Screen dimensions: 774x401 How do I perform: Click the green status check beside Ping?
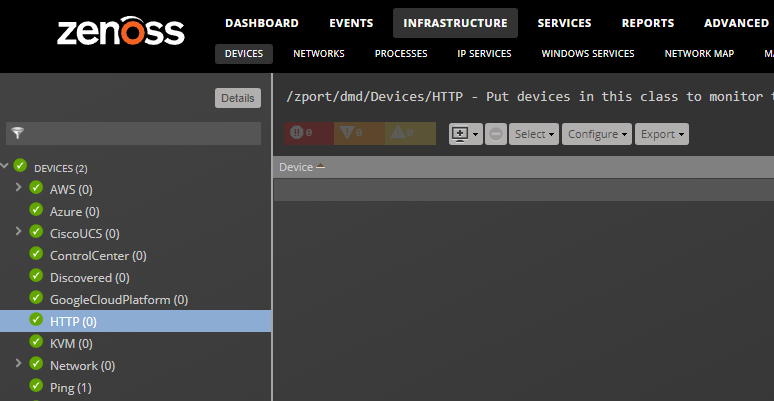click(x=36, y=385)
